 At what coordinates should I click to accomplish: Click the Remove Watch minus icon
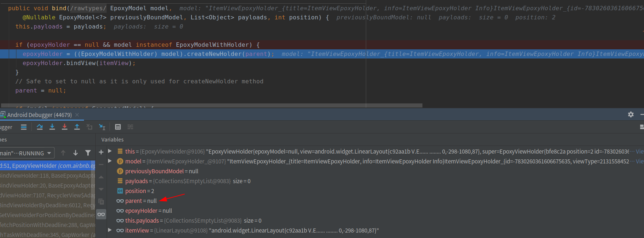(101, 165)
